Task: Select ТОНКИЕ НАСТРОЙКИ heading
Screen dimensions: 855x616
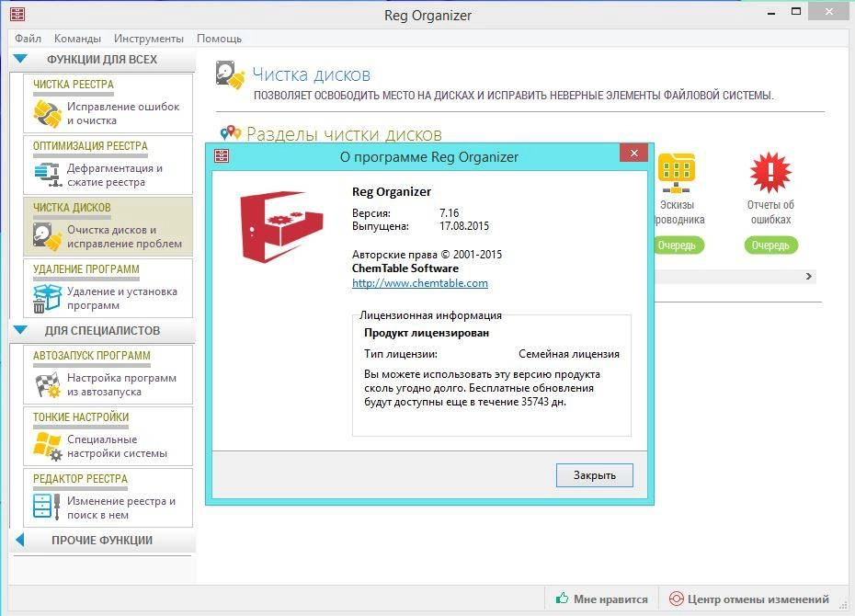Action: pyautogui.click(x=81, y=417)
